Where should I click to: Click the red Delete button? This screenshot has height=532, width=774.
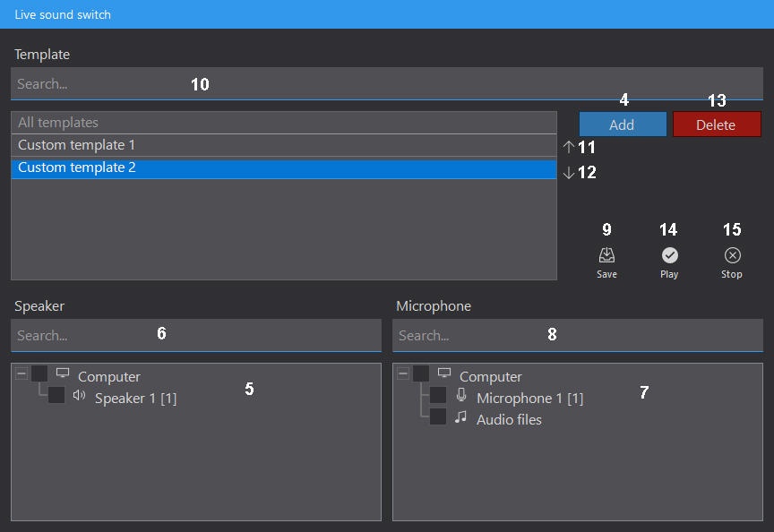click(717, 124)
